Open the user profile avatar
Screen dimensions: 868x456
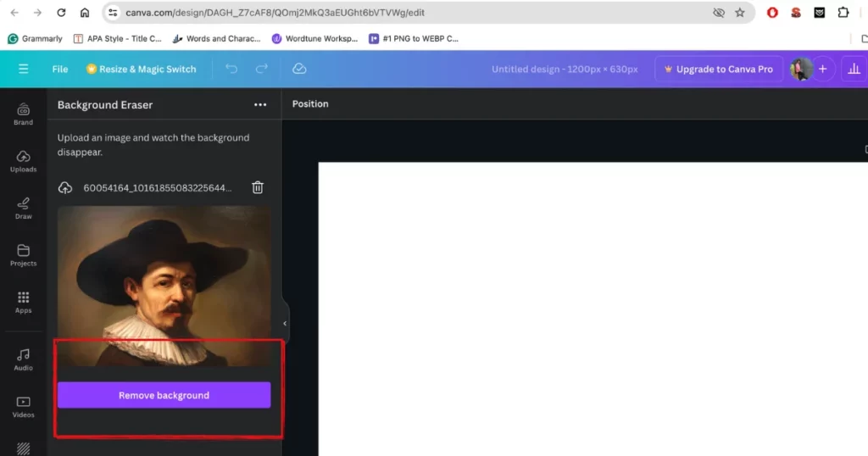[x=800, y=69]
